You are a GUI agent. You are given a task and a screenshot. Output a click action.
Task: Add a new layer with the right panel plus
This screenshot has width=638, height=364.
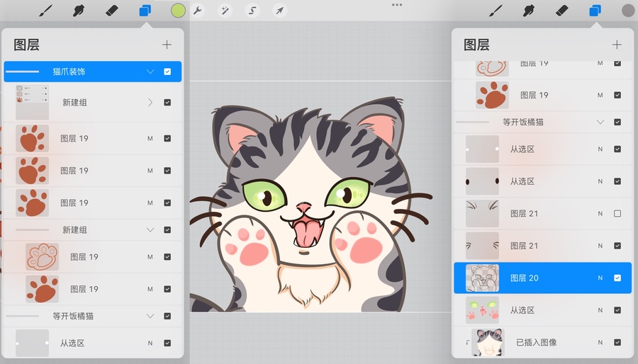[x=617, y=45]
